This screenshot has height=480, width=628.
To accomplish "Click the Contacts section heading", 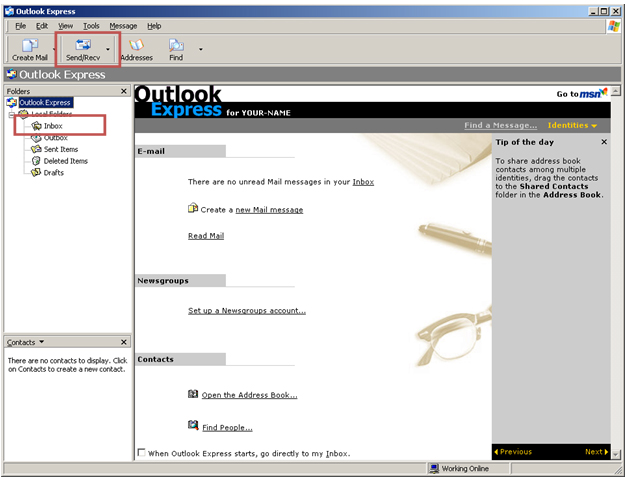I will pyautogui.click(x=155, y=359).
